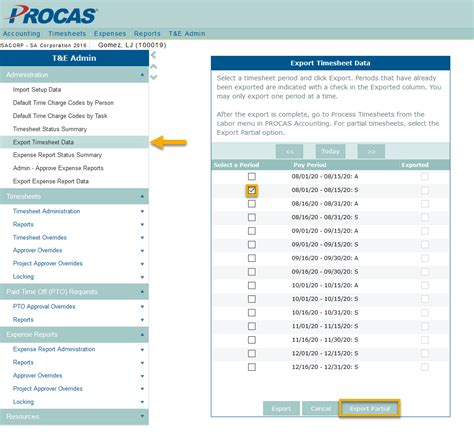Click pay period text 10/16/20 - 10/31/20: S

pos(325,313)
